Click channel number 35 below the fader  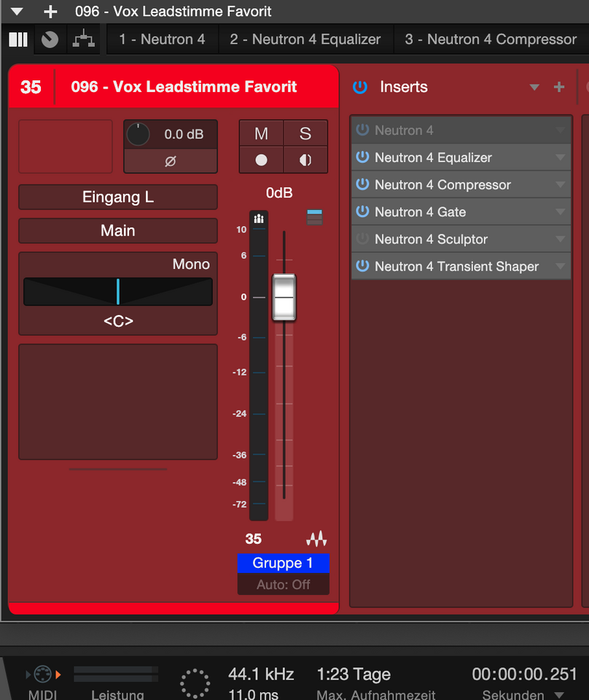coord(254,539)
